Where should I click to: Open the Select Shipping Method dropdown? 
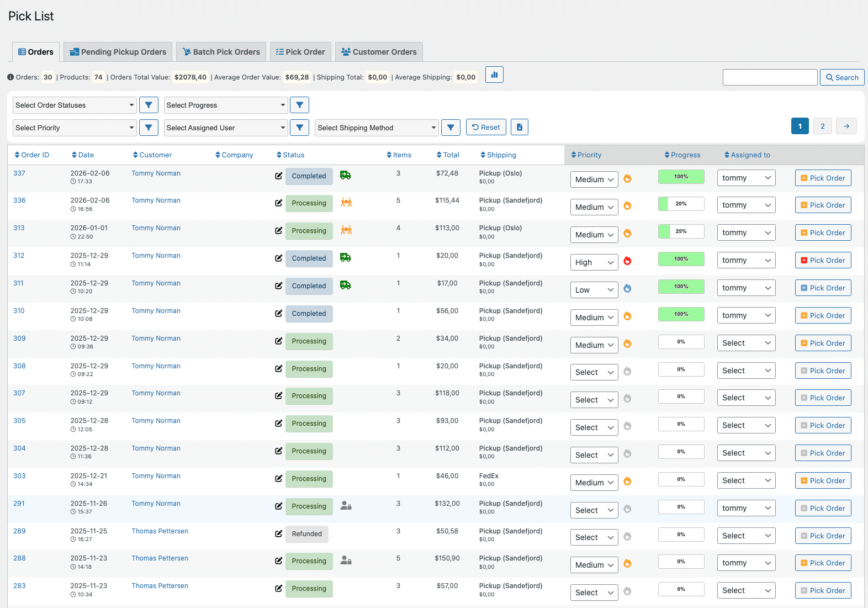[377, 128]
